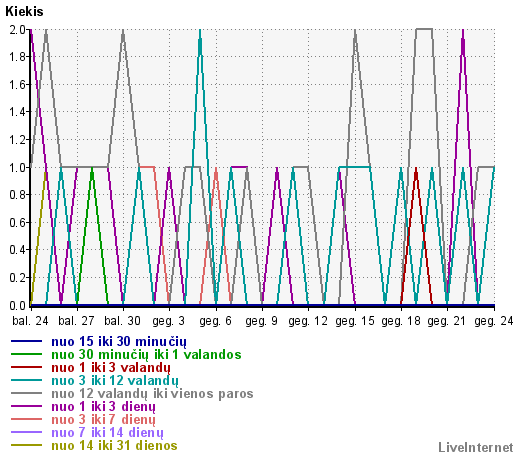Select 'nuo 3 iki 12 valandų' legend label
This screenshot has height=457, width=520.
pyautogui.click(x=115, y=381)
